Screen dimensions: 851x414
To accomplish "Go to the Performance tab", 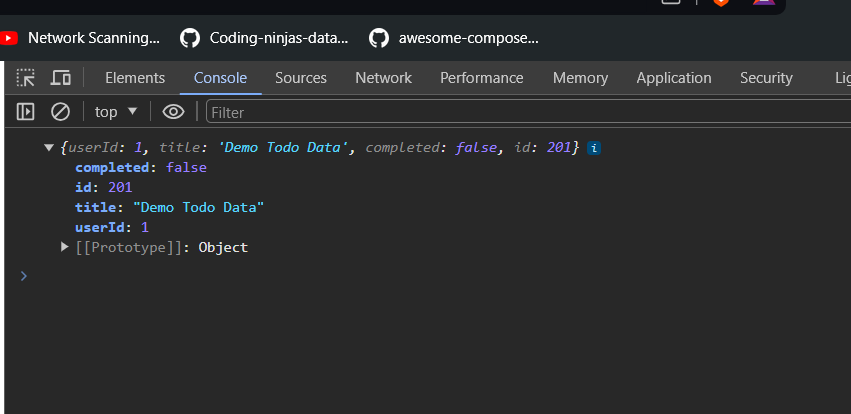I will coord(482,78).
